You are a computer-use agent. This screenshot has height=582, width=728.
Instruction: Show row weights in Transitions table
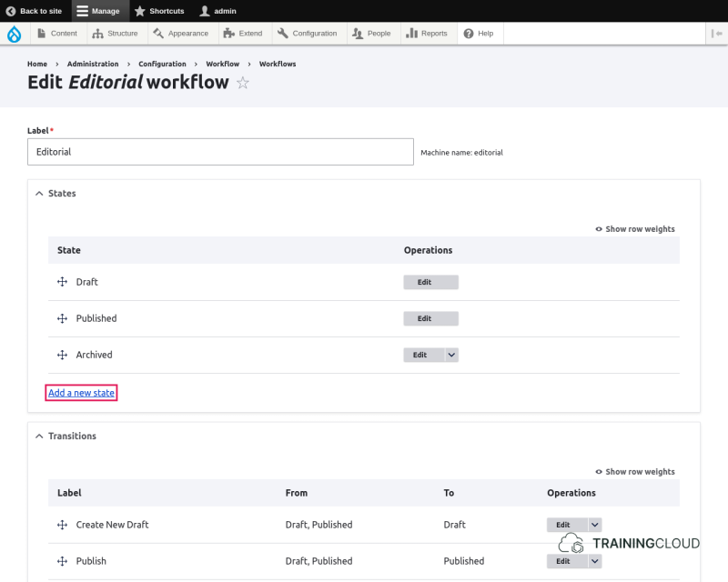pos(635,472)
